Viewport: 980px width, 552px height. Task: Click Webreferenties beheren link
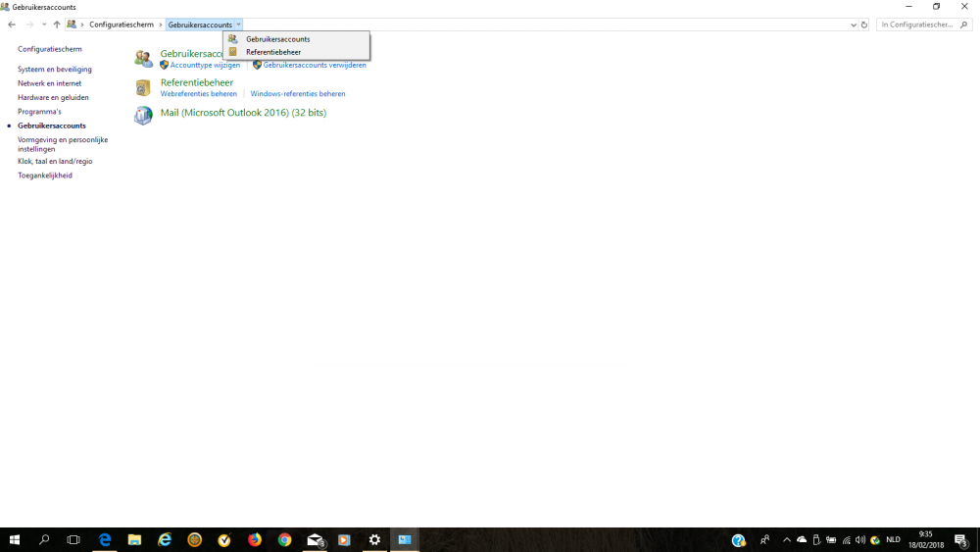(x=199, y=94)
